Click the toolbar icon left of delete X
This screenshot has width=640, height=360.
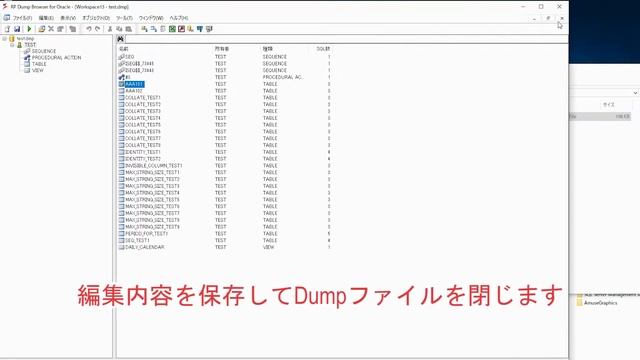(x=42, y=29)
